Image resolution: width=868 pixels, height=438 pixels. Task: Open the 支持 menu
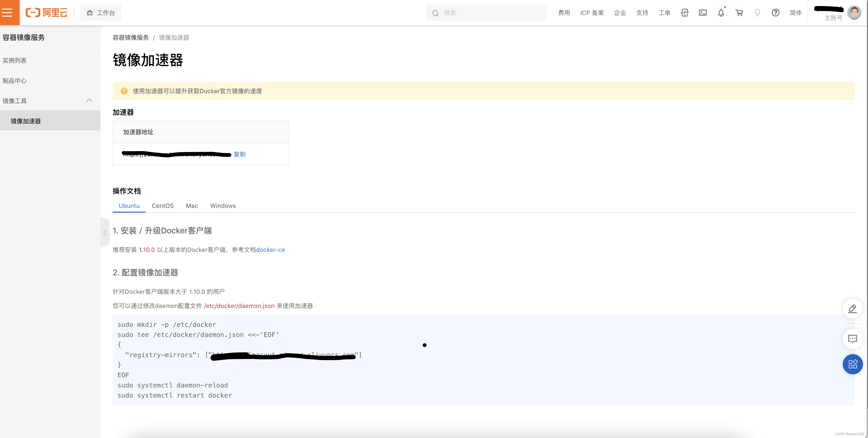coord(642,13)
